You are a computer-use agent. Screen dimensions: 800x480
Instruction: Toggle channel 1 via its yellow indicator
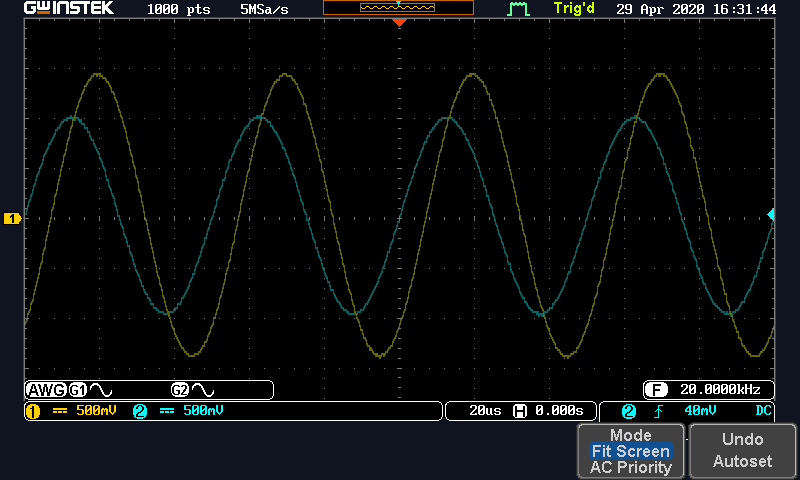(x=31, y=411)
